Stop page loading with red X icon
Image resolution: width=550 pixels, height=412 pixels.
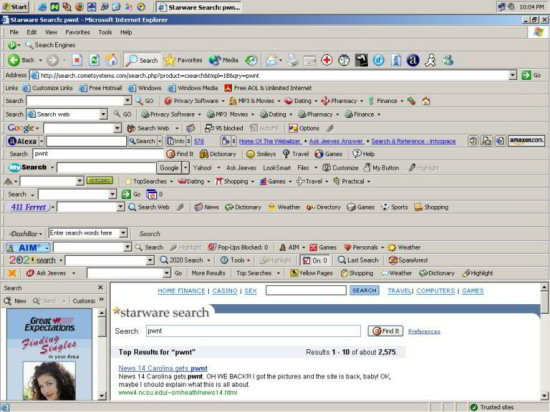point(77,60)
